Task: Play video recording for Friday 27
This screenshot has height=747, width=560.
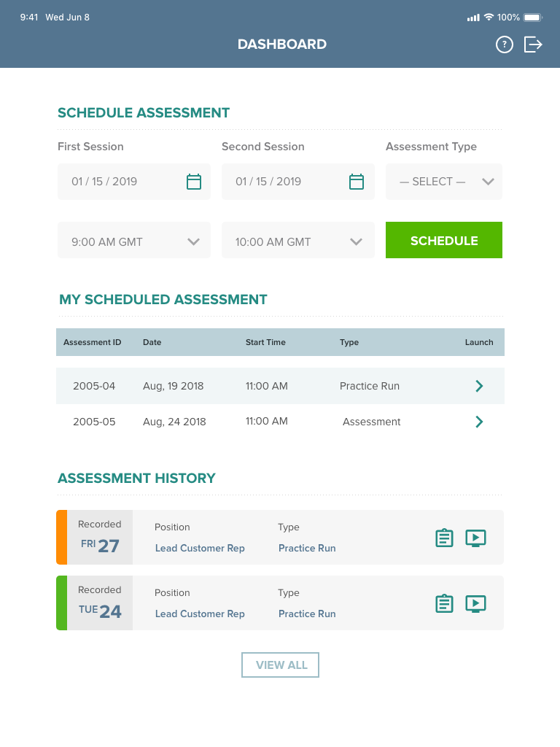Action: click(475, 538)
